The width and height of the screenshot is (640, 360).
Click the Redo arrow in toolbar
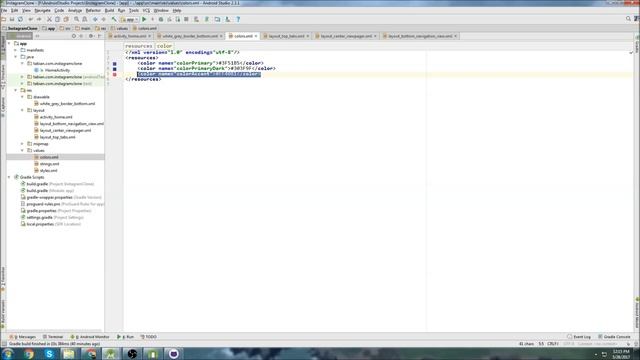pyautogui.click(x=39, y=19)
